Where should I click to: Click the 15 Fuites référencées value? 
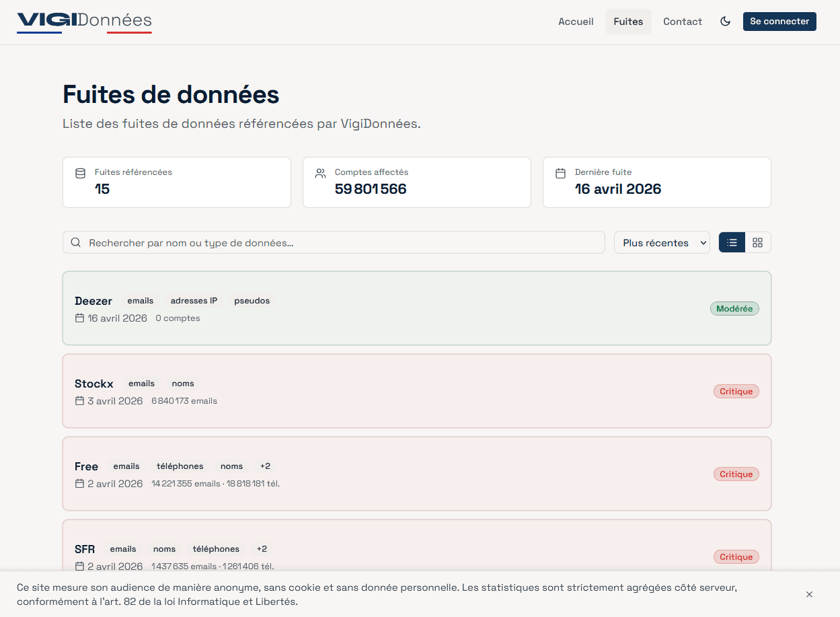pyautogui.click(x=102, y=189)
